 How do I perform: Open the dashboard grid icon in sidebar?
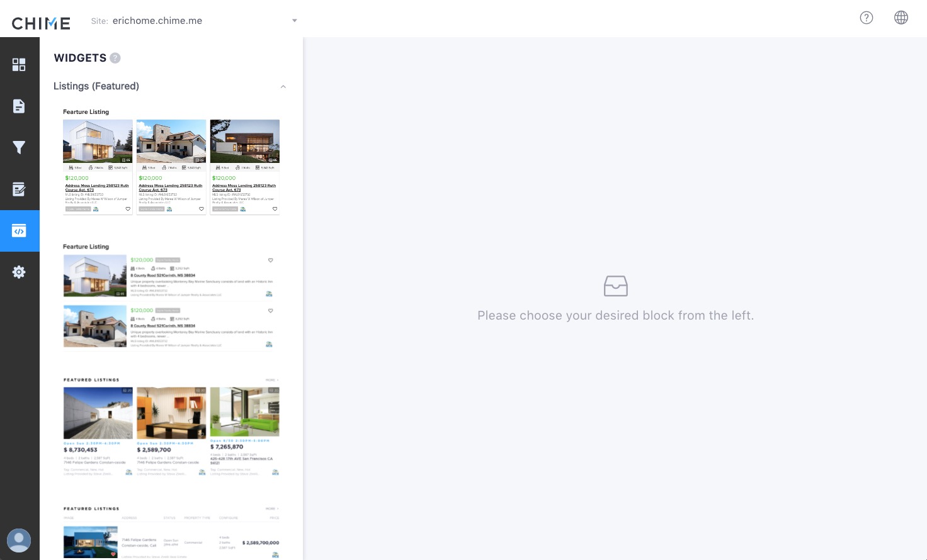click(x=19, y=65)
